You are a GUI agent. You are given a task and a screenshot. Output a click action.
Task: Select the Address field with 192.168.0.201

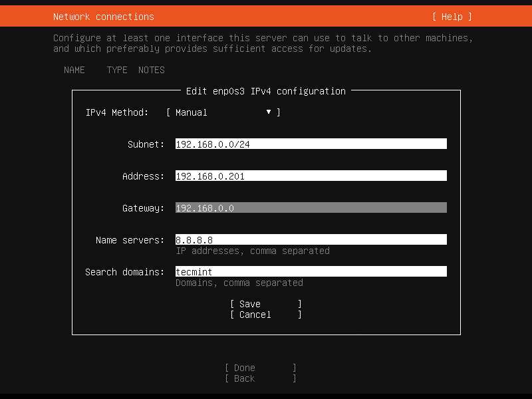[x=311, y=176]
